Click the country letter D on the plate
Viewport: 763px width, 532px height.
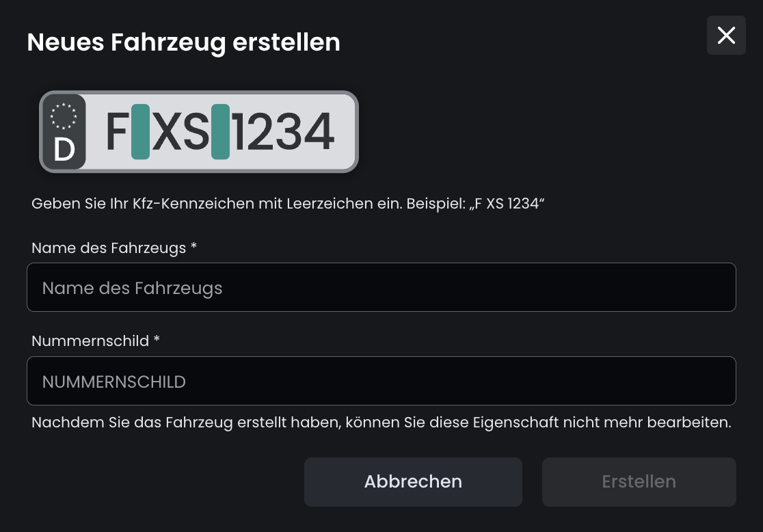(x=64, y=149)
